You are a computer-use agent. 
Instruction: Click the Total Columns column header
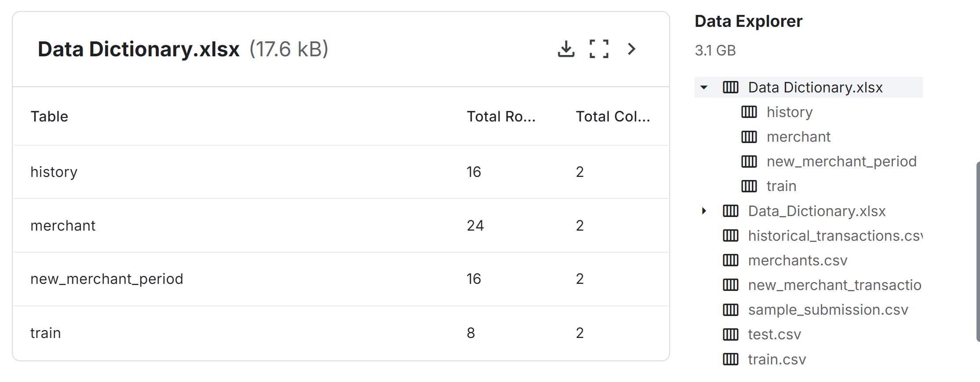[613, 117]
